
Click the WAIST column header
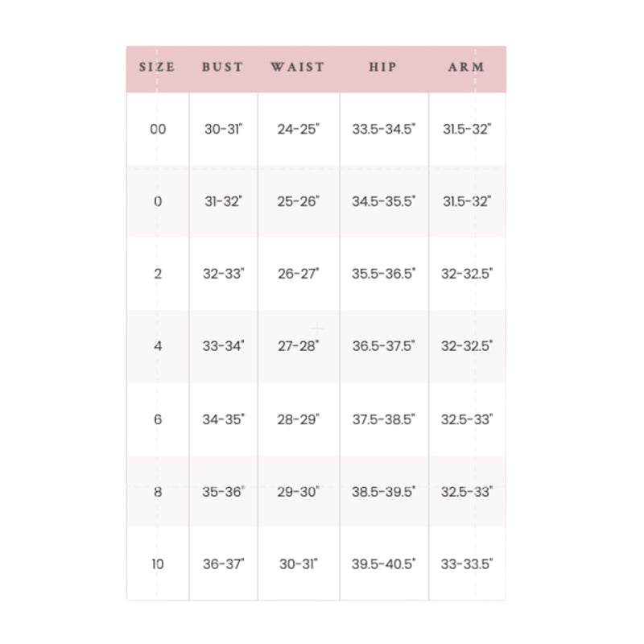coord(298,67)
